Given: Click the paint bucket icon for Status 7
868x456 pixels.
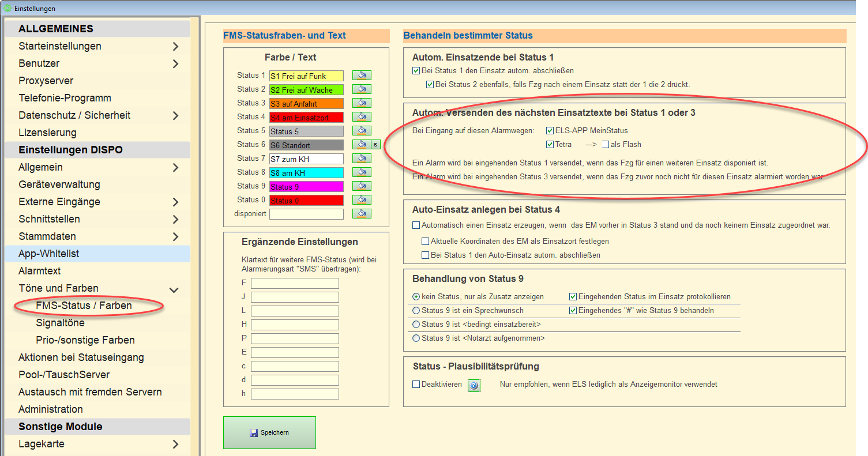Looking at the screenshot, I should 362,159.
